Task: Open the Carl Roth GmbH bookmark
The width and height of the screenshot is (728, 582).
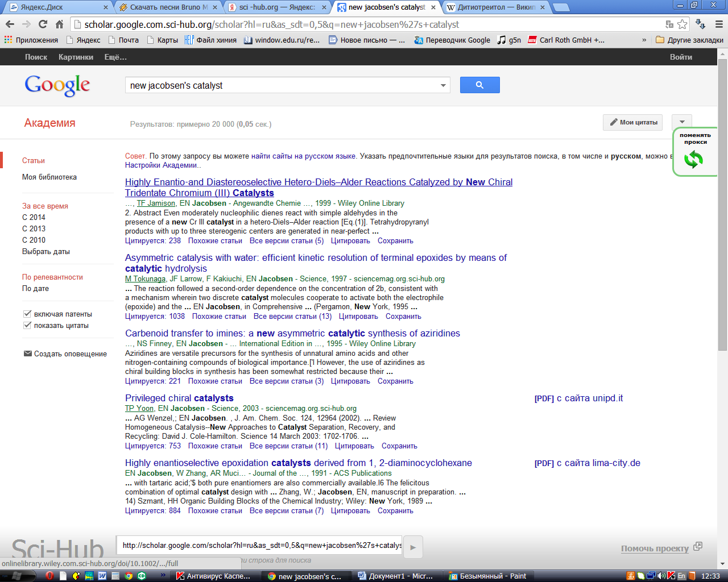Action: [x=566, y=40]
